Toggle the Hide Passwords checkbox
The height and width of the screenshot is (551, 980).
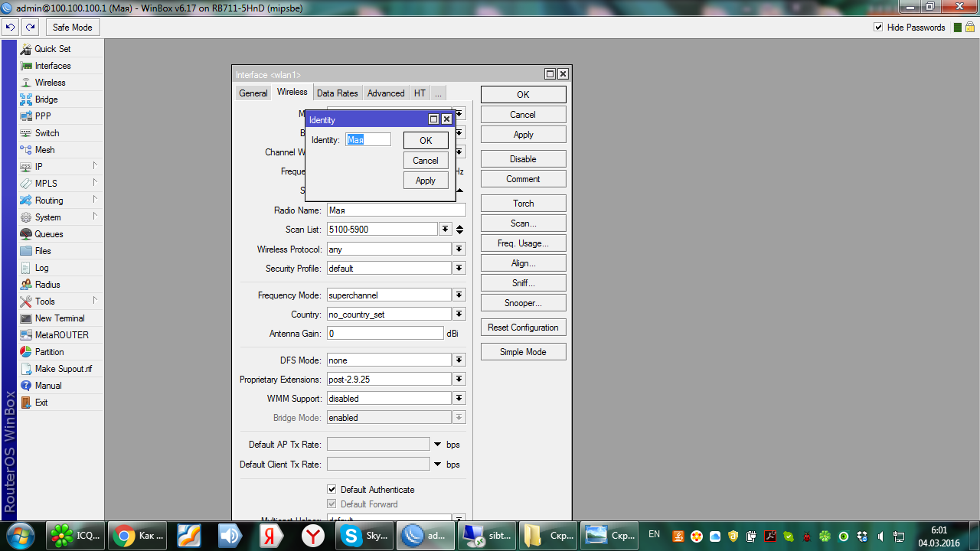pos(878,28)
